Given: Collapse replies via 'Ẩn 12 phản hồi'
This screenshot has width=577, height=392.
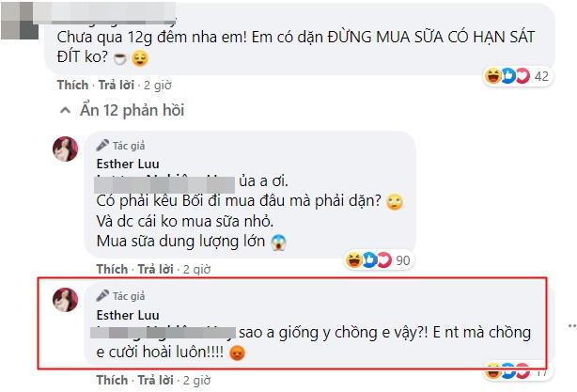Looking at the screenshot, I should click(x=126, y=110).
